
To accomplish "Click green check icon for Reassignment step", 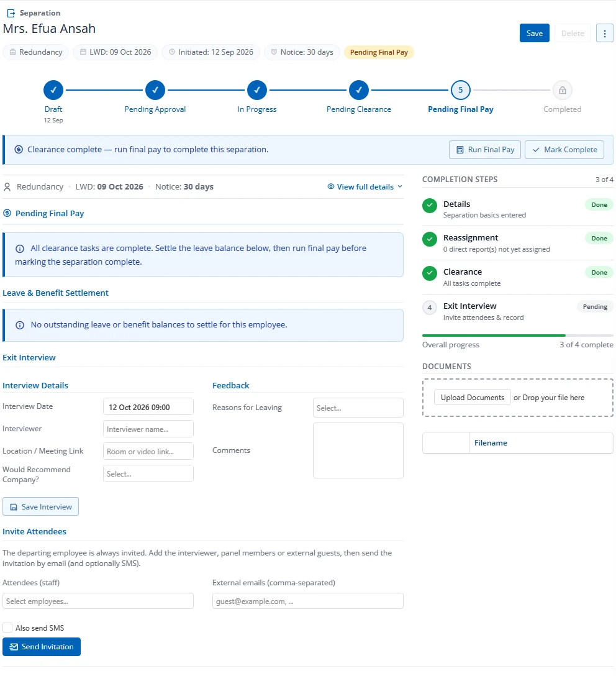I will click(x=430, y=239).
